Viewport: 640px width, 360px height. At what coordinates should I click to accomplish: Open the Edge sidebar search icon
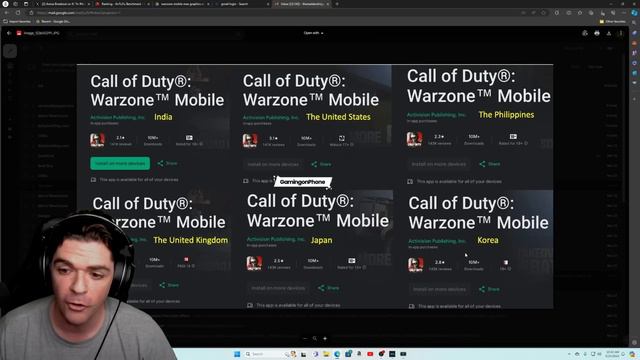pos(634,23)
